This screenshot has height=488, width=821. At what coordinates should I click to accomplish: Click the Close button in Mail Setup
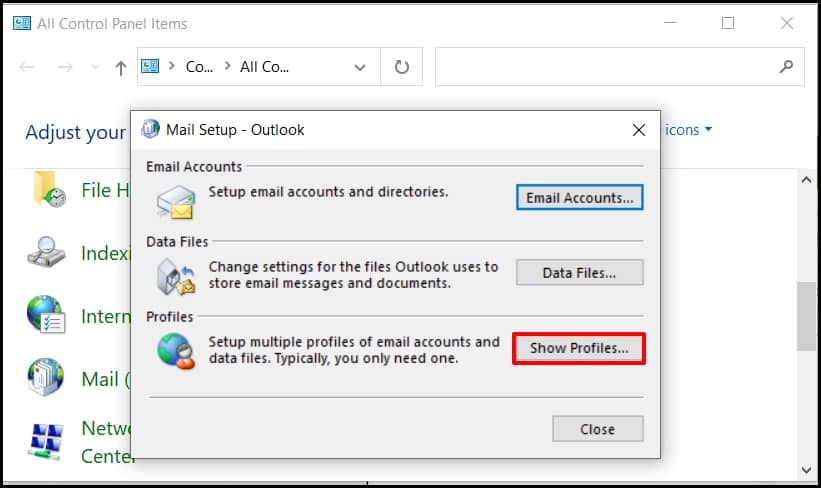coord(597,429)
